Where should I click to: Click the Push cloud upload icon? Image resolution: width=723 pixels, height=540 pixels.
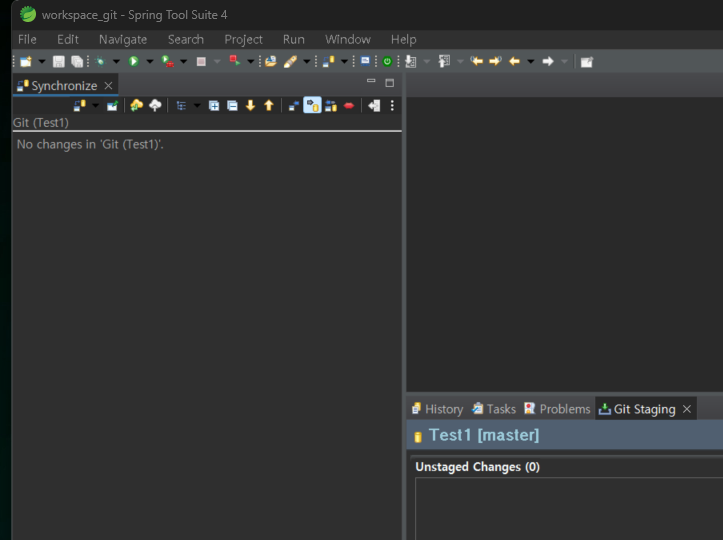point(155,105)
